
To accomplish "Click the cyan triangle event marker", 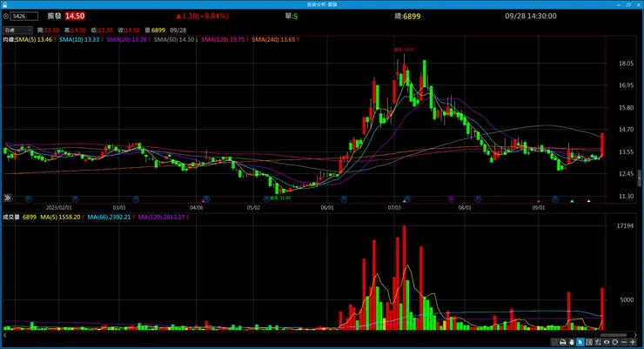I will point(572,201).
